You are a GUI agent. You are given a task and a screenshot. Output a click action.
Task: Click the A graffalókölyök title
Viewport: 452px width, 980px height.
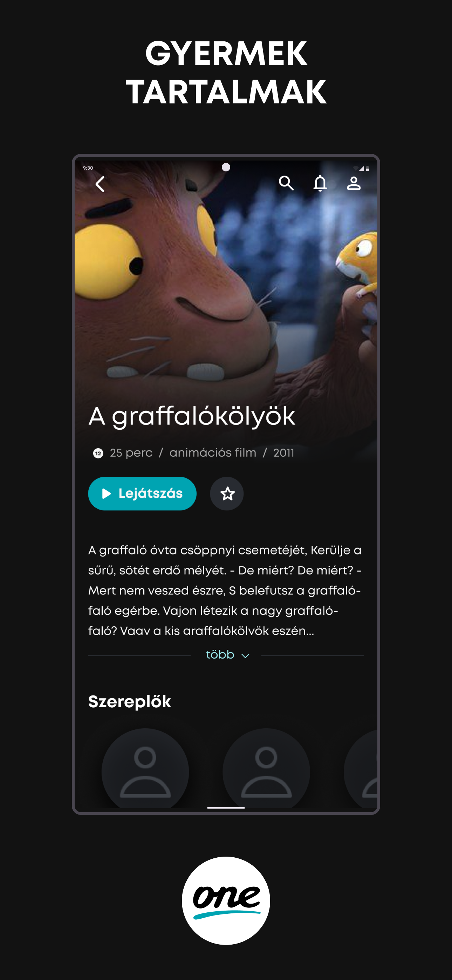pyautogui.click(x=192, y=416)
